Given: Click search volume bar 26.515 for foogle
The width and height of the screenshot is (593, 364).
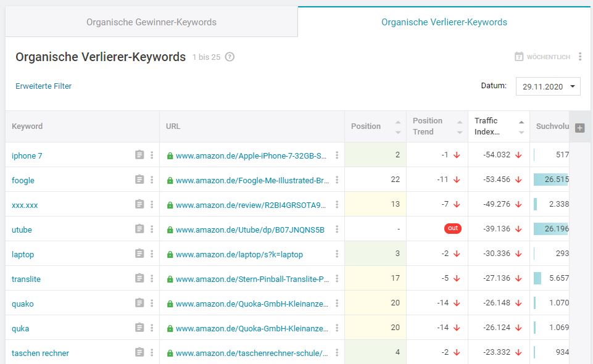Looking at the screenshot, I should pyautogui.click(x=551, y=179).
